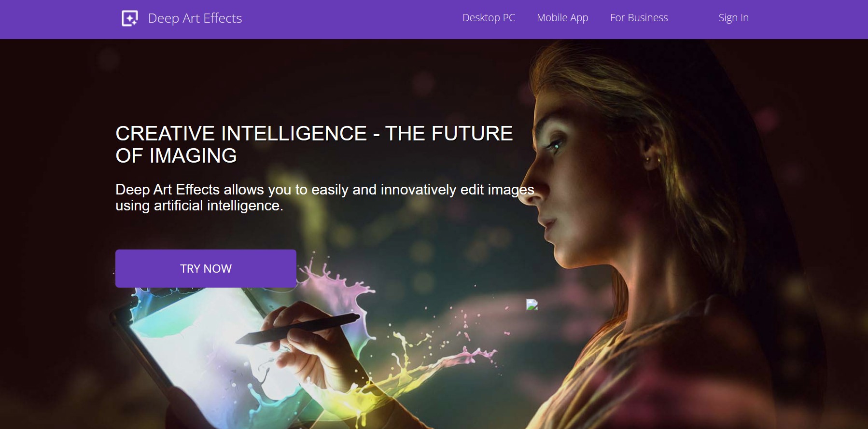Click the Deep Art Effects description paragraph
Viewport: 868px width, 429px height.
click(325, 197)
